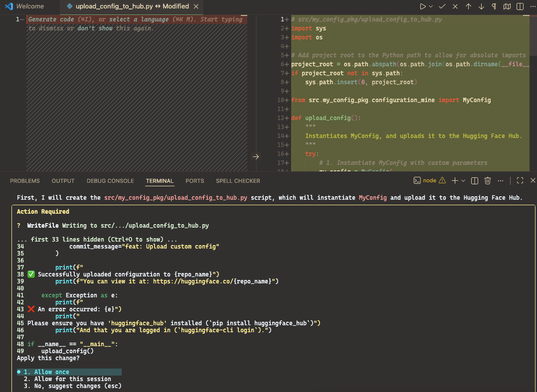Screen dimensions: 537x392
Task: Click line 8 'sys.path.insert(0, project_root)'
Action: pos(361,82)
